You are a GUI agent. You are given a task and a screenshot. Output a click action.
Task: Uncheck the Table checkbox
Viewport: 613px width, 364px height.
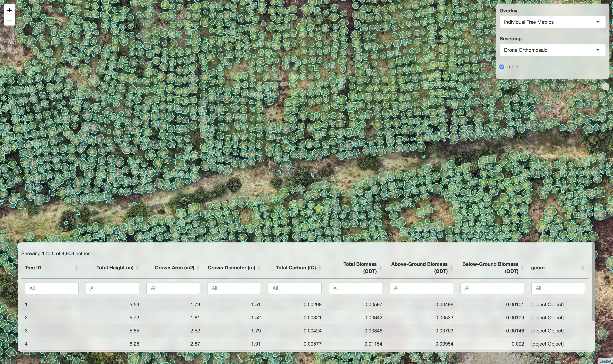pyautogui.click(x=502, y=67)
